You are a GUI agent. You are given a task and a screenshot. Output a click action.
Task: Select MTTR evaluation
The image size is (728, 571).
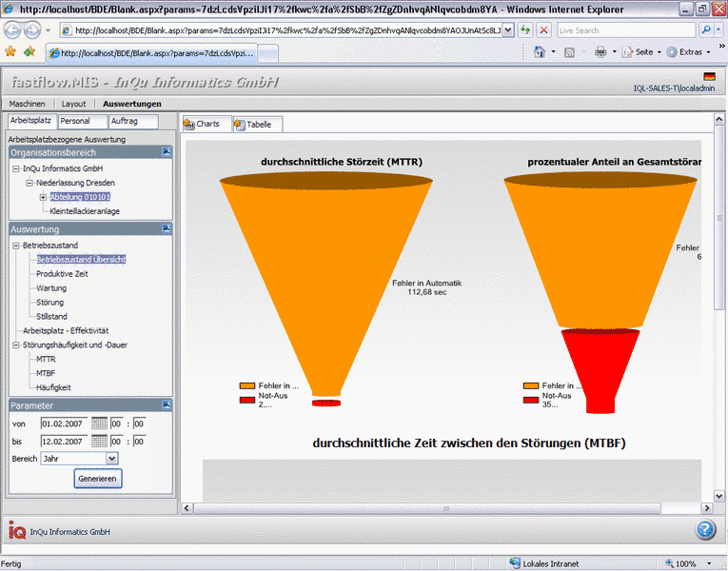(46, 360)
